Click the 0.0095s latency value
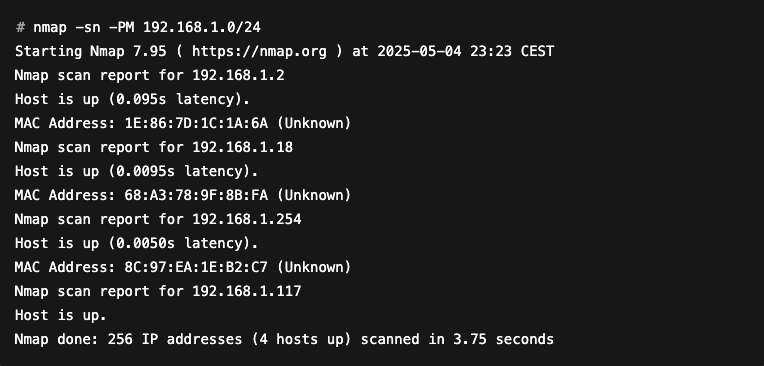The image size is (764, 366). tap(145, 172)
